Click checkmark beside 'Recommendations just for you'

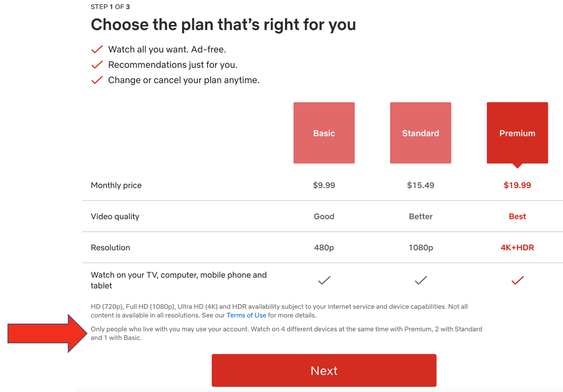(x=97, y=65)
